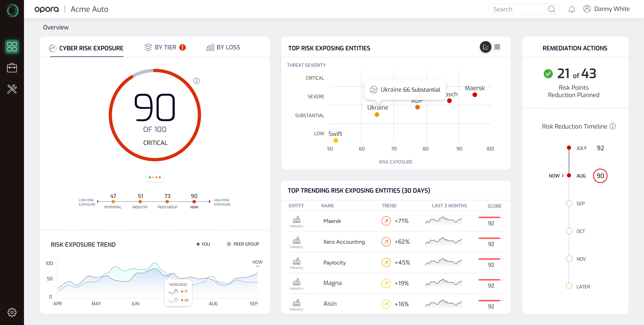Viewport: 644px width, 325px height.
Task: Expand the NOW chevron on trend chart
Action: pyautogui.click(x=257, y=266)
